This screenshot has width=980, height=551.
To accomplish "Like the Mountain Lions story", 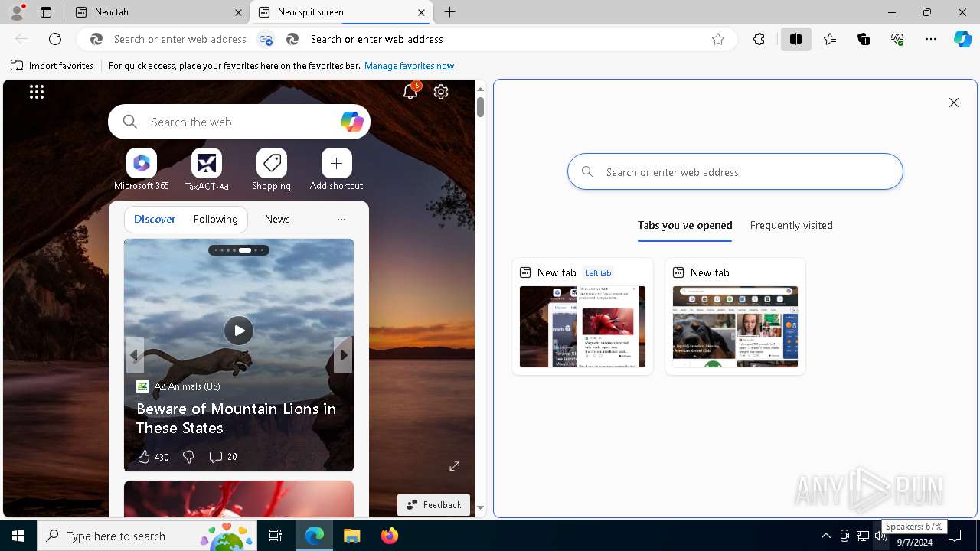I will [153, 457].
